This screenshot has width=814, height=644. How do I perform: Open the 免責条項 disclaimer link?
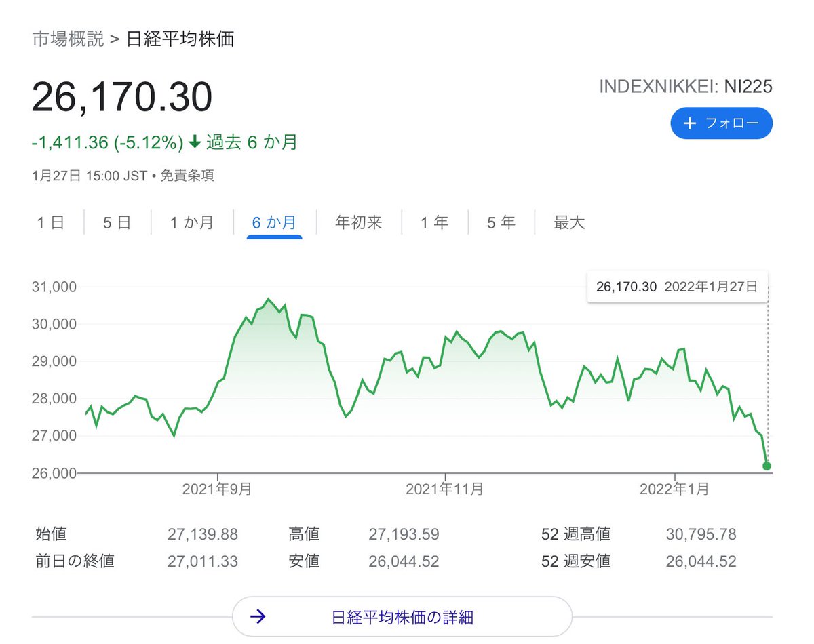(187, 176)
